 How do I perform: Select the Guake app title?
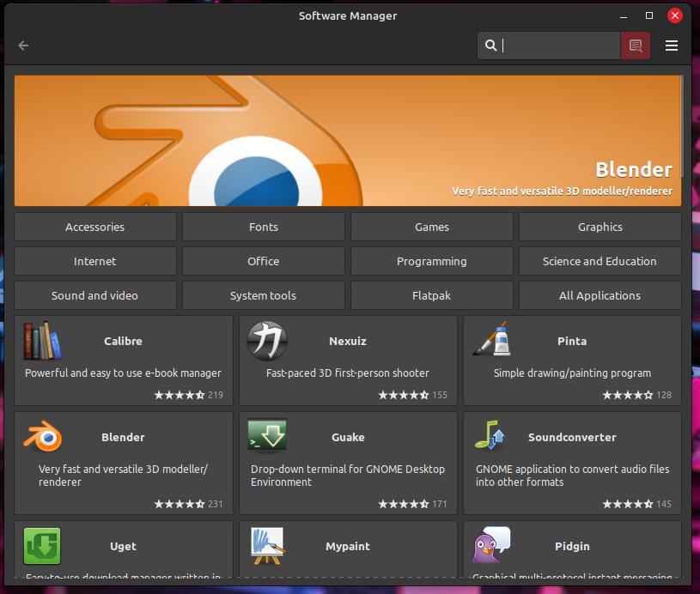tap(348, 437)
